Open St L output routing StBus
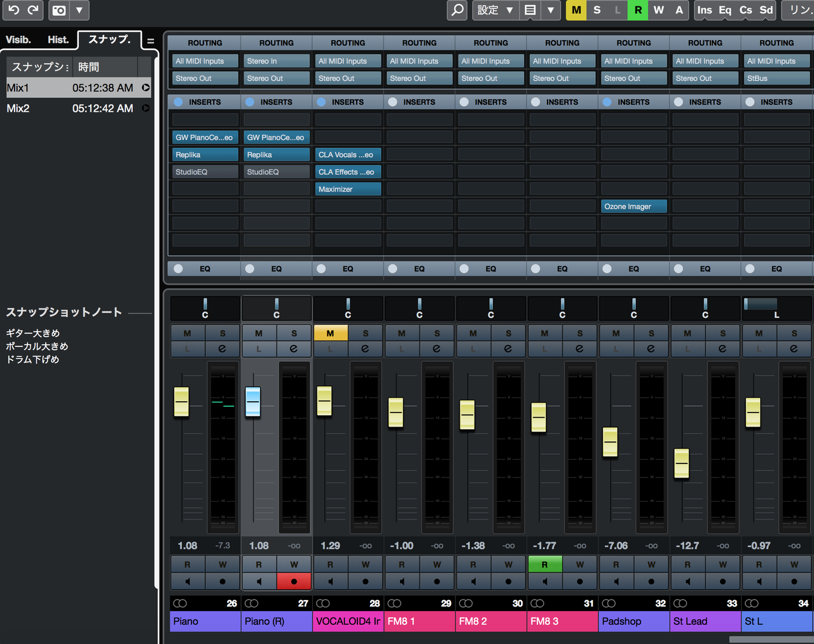814x644 pixels. click(x=777, y=78)
